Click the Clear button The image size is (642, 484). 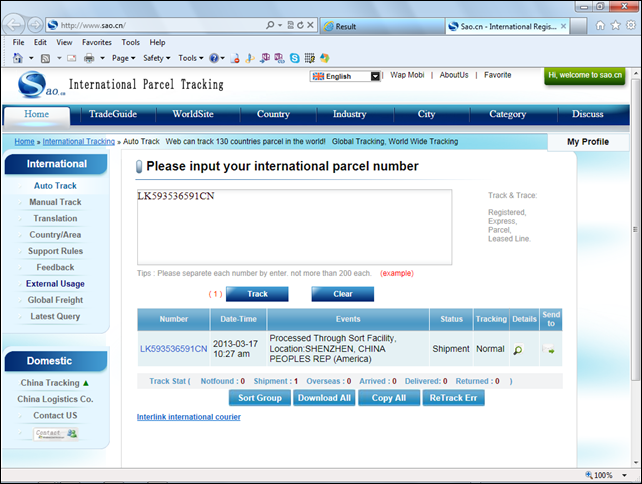click(343, 294)
